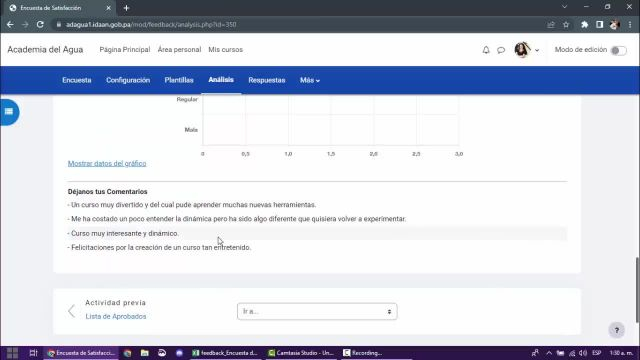
Task: Switch to the Recording taskbar item
Action: 363,353
